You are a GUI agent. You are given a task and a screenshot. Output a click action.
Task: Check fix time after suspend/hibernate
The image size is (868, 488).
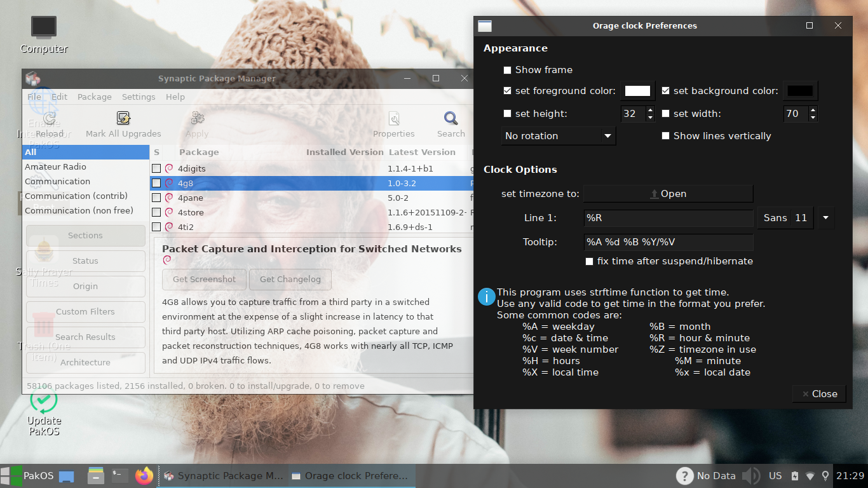click(589, 261)
